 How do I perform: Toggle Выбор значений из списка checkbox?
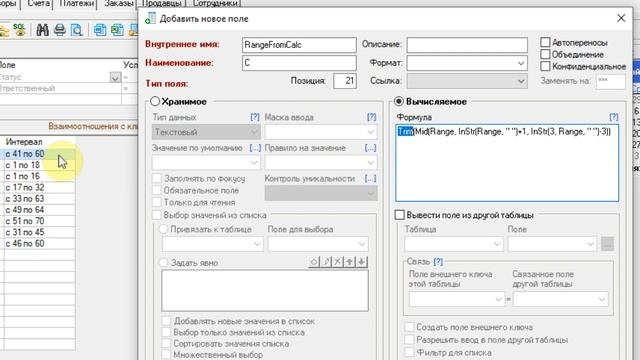[157, 215]
